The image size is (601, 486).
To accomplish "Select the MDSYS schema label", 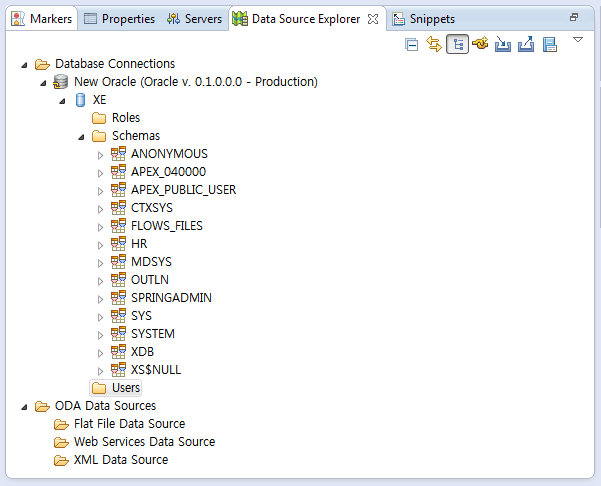I will click(x=151, y=262).
